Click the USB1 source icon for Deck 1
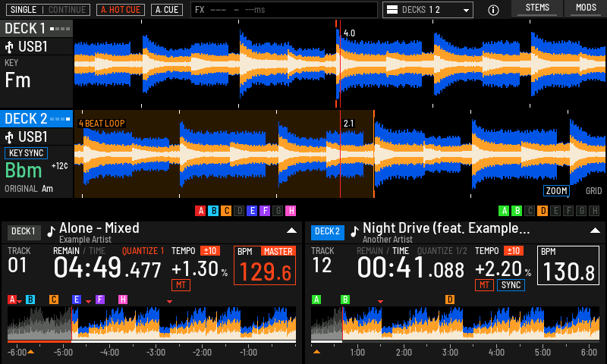Screen dimensions: 607x364 coord(9,47)
